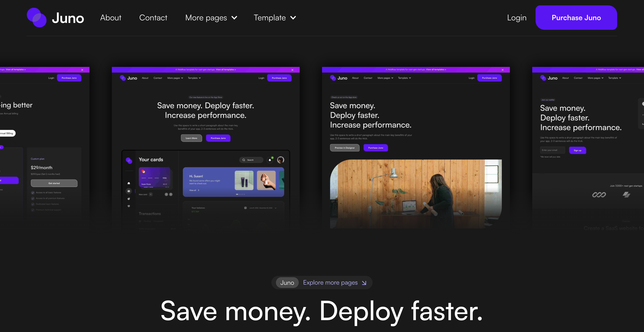Image resolution: width=644 pixels, height=332 pixels.
Task: Click the plus icon next to New card
Action: (151, 194)
